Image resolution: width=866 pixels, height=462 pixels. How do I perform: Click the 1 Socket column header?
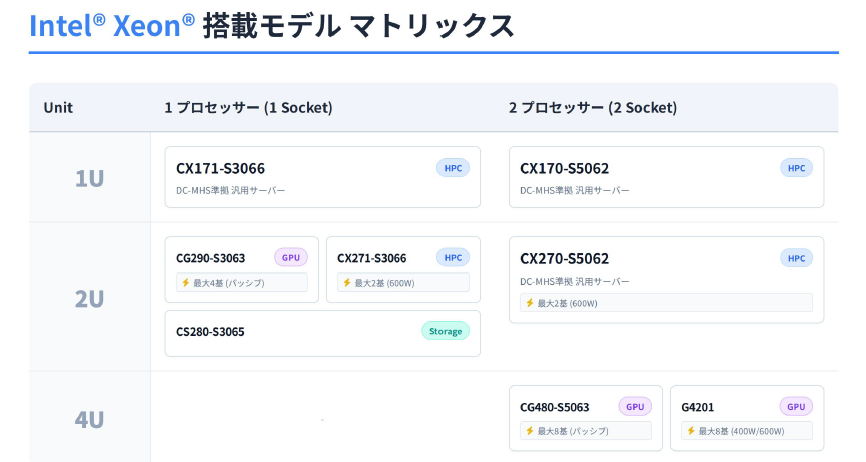click(248, 107)
